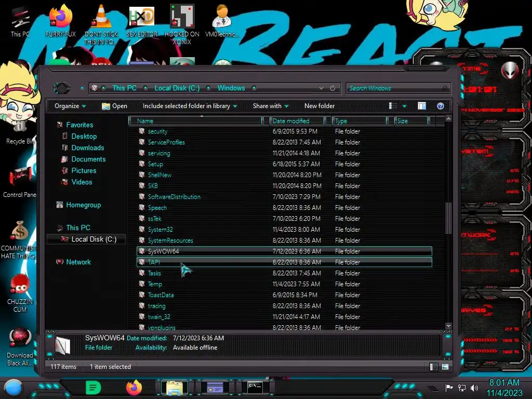Screen dimensions: 532x399
Task: Toggle the preview pane icon
Action: pos(422,106)
